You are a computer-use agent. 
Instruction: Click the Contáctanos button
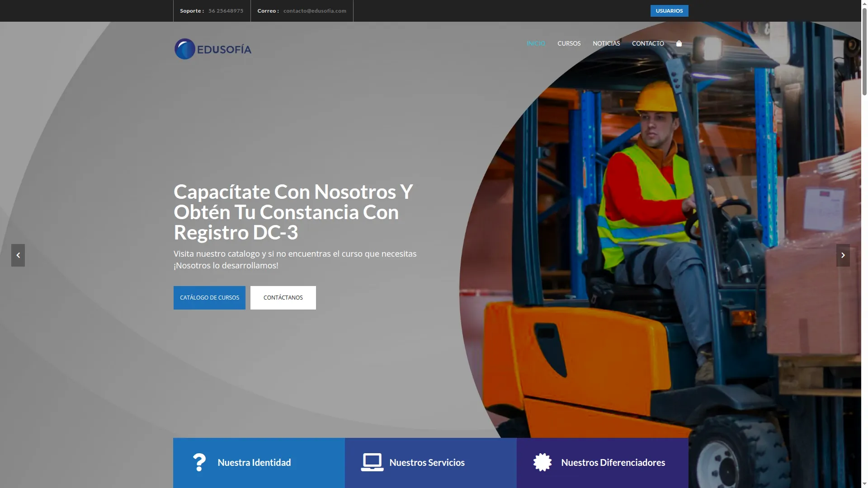click(x=283, y=298)
